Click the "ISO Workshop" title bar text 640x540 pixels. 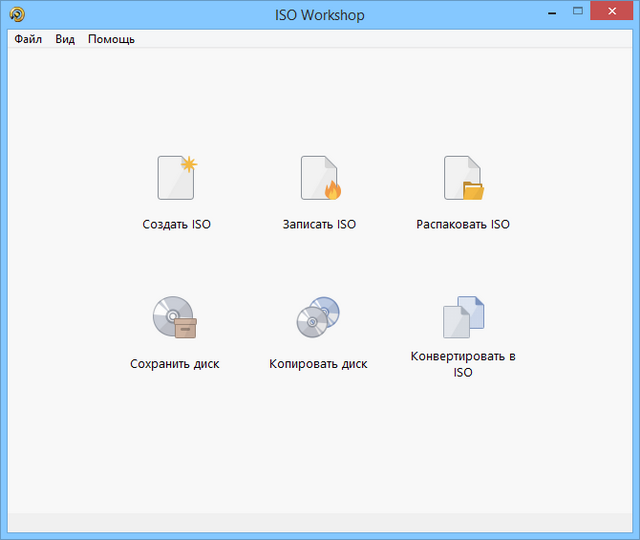tap(320, 15)
